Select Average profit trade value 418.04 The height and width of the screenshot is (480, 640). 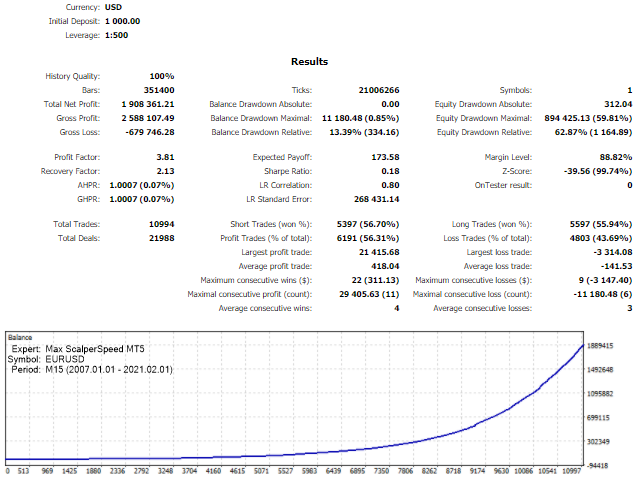[x=385, y=266]
